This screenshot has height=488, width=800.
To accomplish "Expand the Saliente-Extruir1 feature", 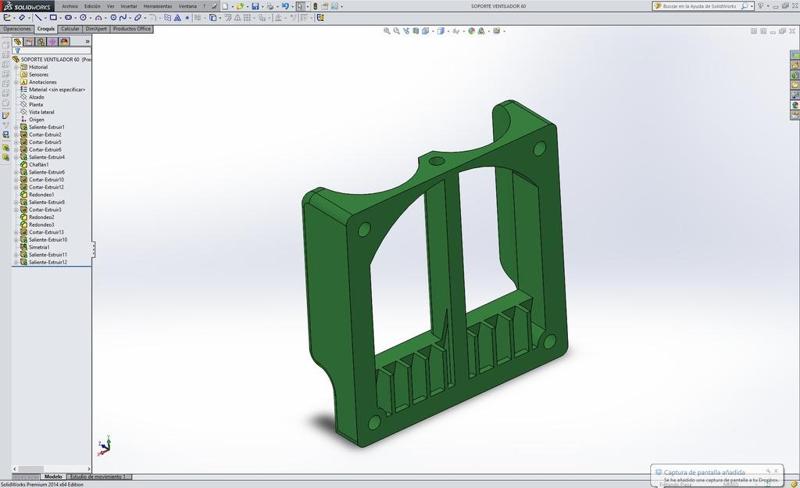I will point(16,127).
